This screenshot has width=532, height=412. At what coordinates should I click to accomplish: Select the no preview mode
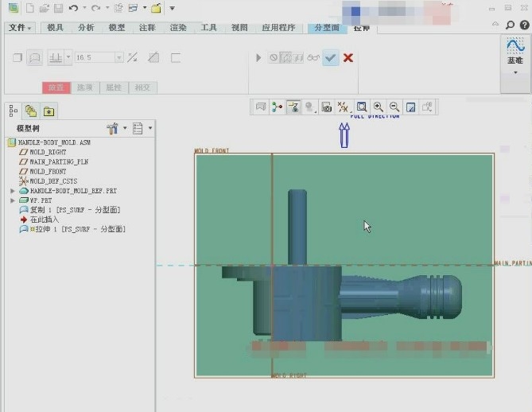(274, 58)
